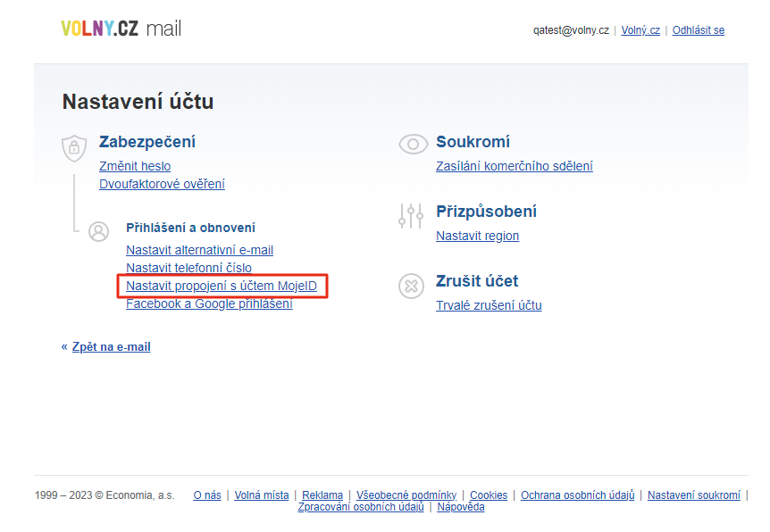
Task: Click the Soukromí section heading
Action: tap(473, 142)
